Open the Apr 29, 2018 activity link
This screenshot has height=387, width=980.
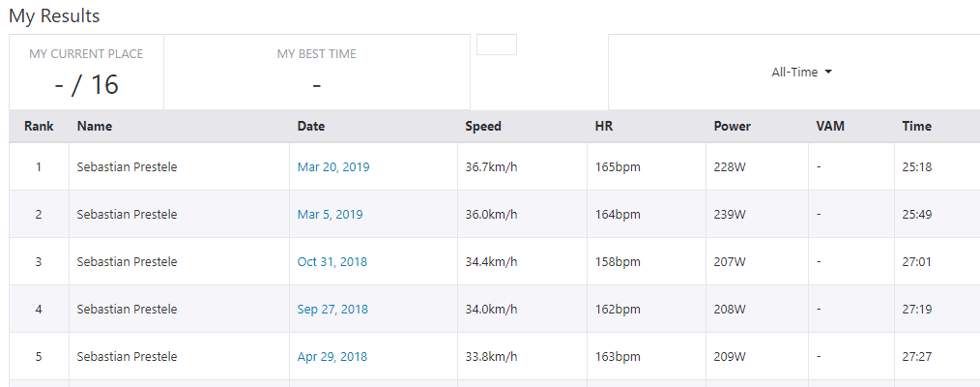[332, 357]
